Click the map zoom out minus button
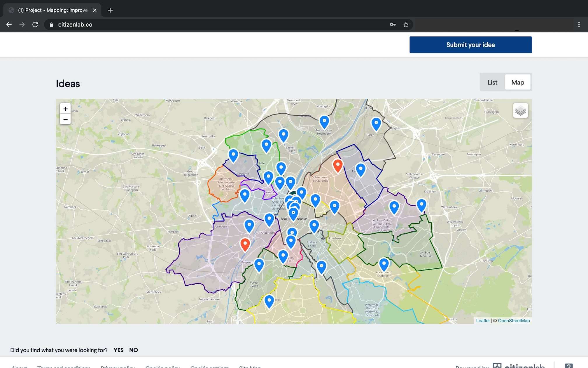588x368 pixels. pos(65,119)
